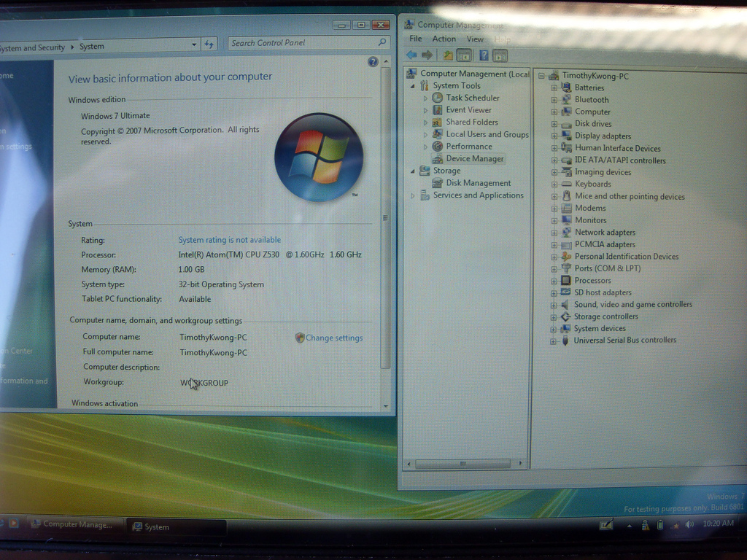Click the Change settings link
Image resolution: width=747 pixels, height=560 pixels.
[x=333, y=338]
